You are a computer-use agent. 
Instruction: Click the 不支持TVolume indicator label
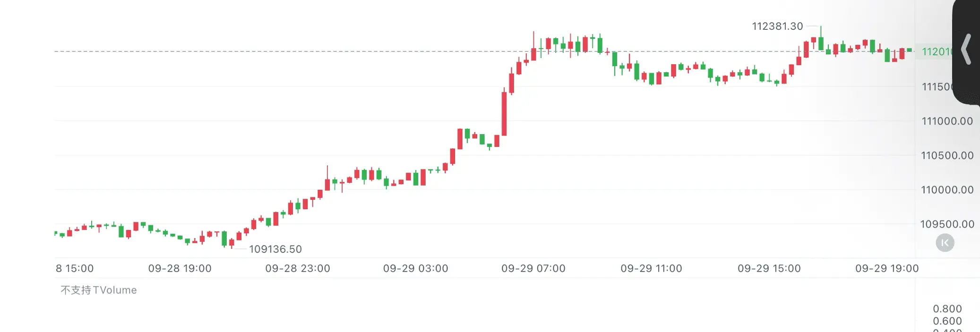pos(98,290)
